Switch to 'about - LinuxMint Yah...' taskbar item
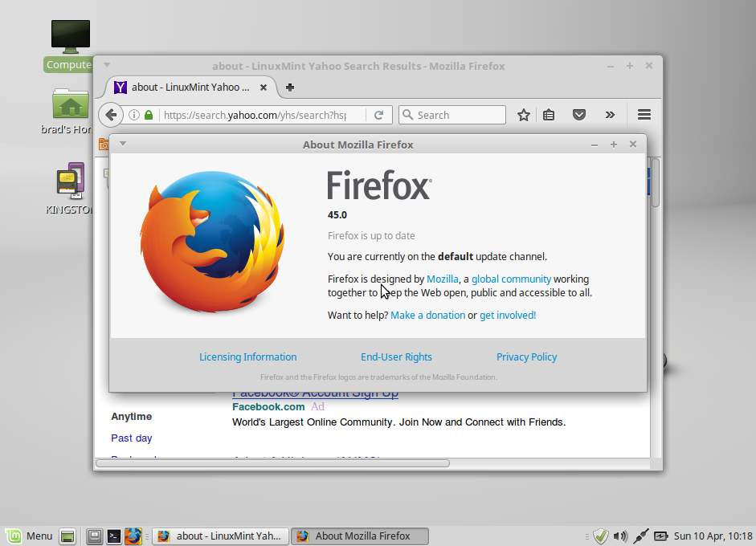 (x=220, y=536)
